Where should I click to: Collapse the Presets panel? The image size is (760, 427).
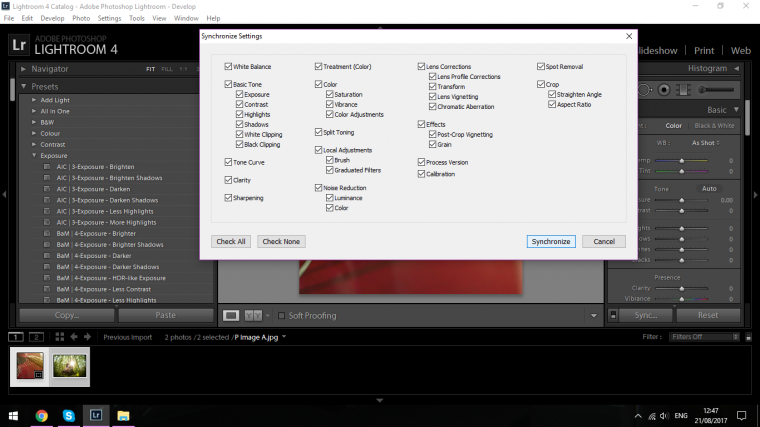tap(23, 86)
